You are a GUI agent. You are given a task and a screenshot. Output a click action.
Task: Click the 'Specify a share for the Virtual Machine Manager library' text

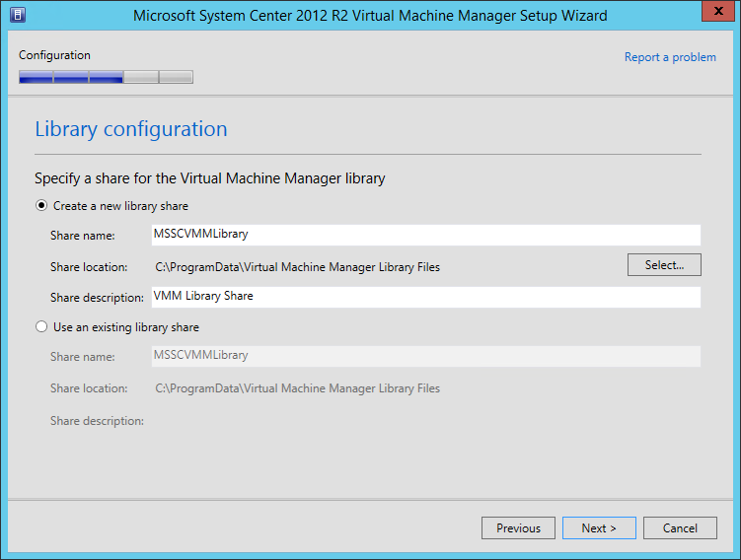[210, 178]
